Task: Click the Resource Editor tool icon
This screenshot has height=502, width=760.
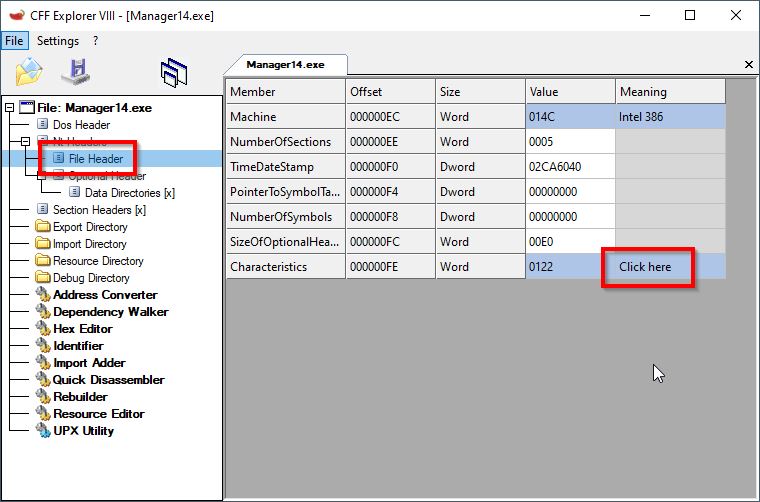Action: (x=43, y=413)
